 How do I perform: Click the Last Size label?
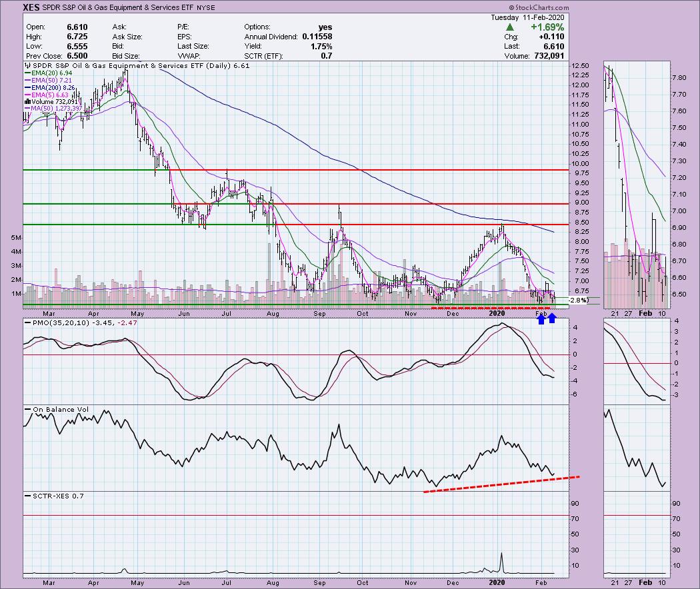(193, 47)
